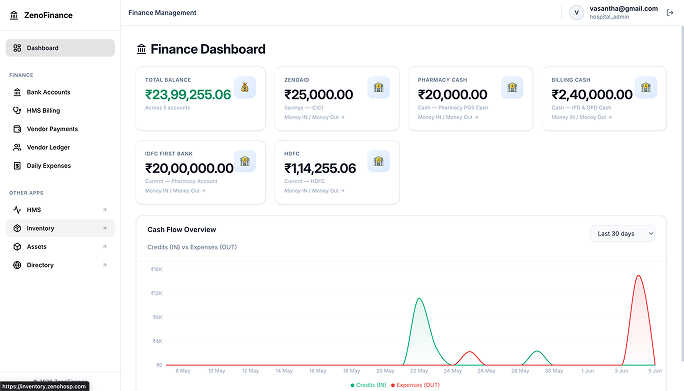Toggle Expenses (OUT) series in chart legend

415,385
